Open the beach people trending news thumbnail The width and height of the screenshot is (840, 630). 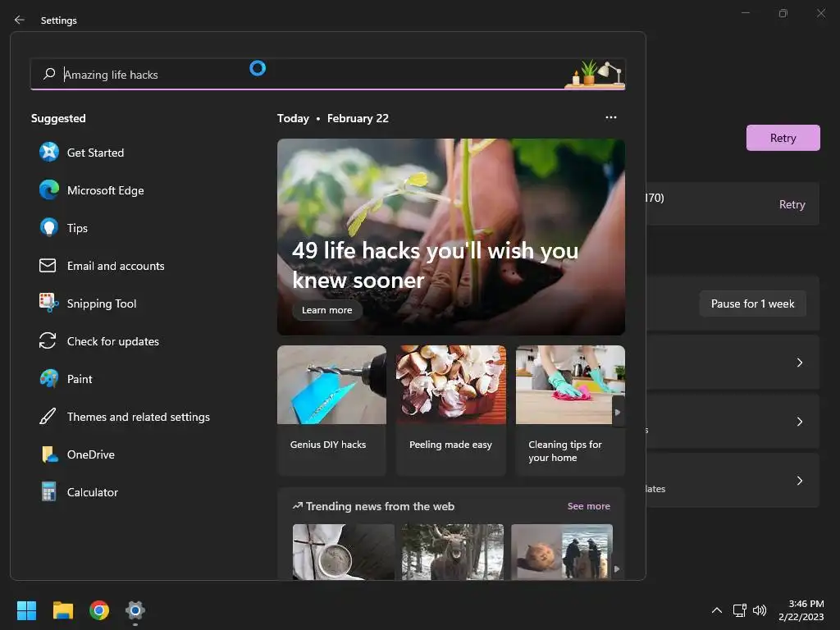(561, 551)
